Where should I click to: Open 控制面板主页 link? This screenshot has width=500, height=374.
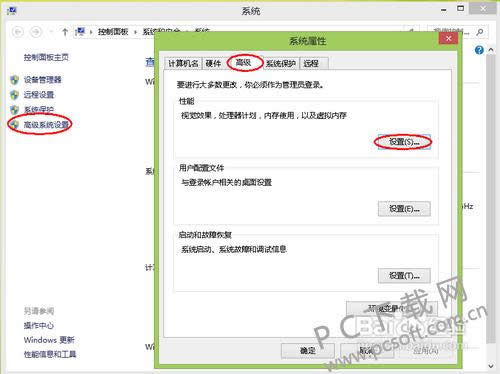coord(46,57)
